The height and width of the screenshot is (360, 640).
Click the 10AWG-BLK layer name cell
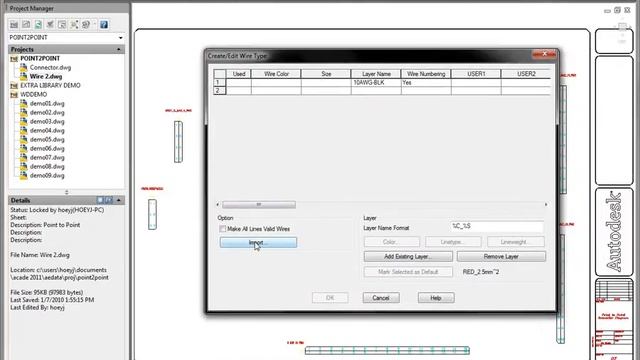pos(376,82)
